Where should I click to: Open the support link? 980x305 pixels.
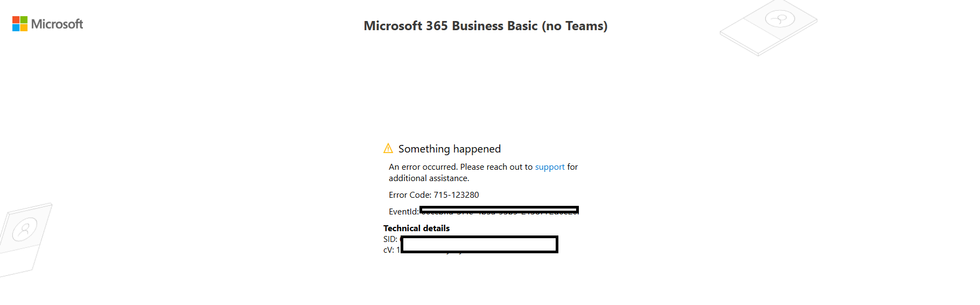(x=550, y=167)
